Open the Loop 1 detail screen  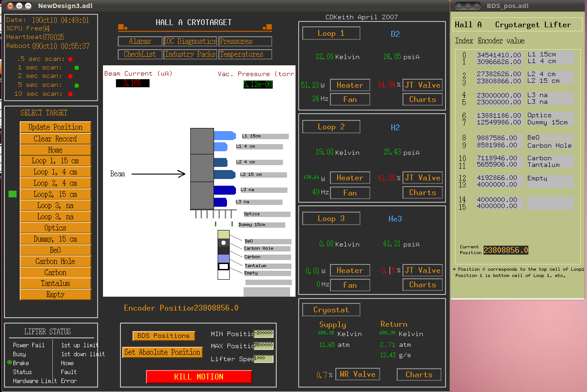click(331, 33)
